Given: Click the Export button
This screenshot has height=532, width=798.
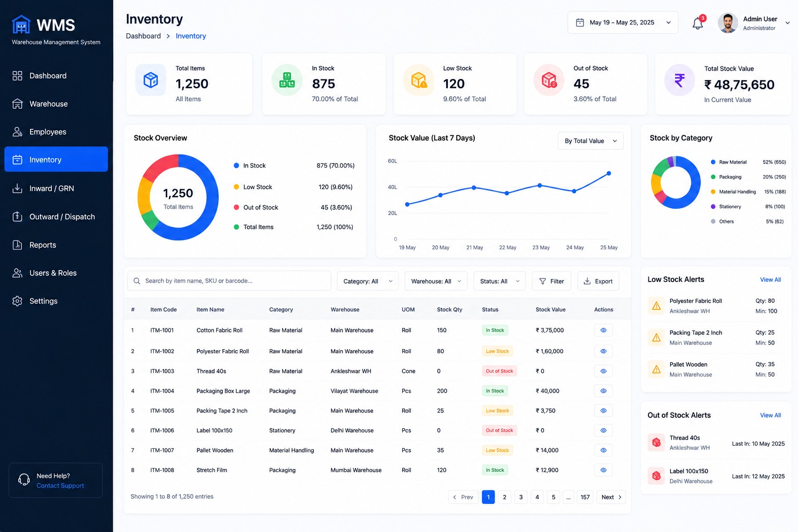Looking at the screenshot, I should (x=598, y=281).
